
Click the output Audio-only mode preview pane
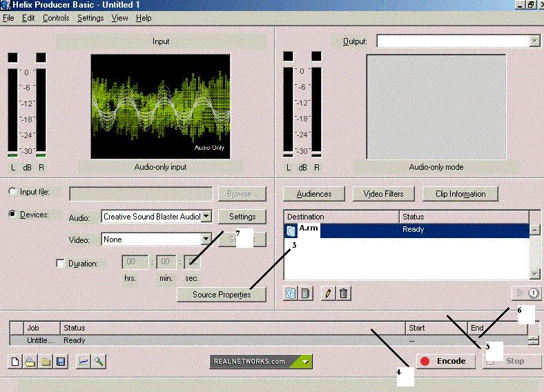(436, 107)
